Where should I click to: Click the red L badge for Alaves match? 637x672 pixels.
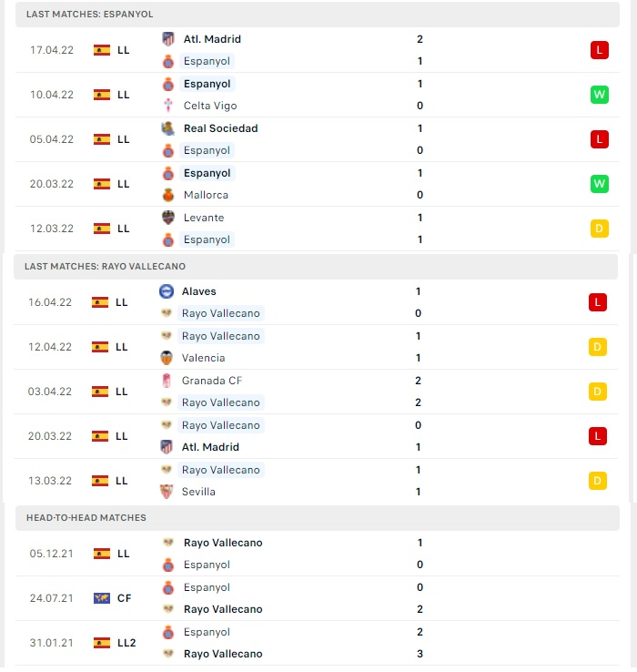(x=598, y=302)
